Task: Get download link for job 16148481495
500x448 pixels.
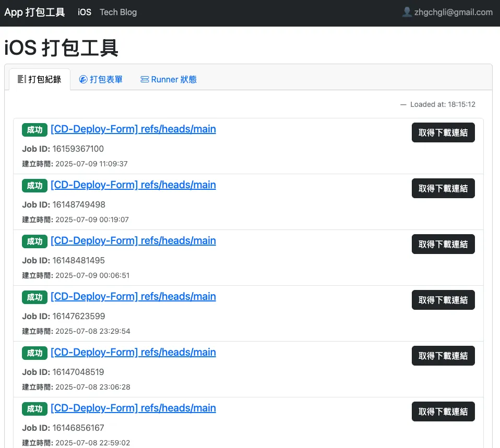Action: pyautogui.click(x=443, y=244)
